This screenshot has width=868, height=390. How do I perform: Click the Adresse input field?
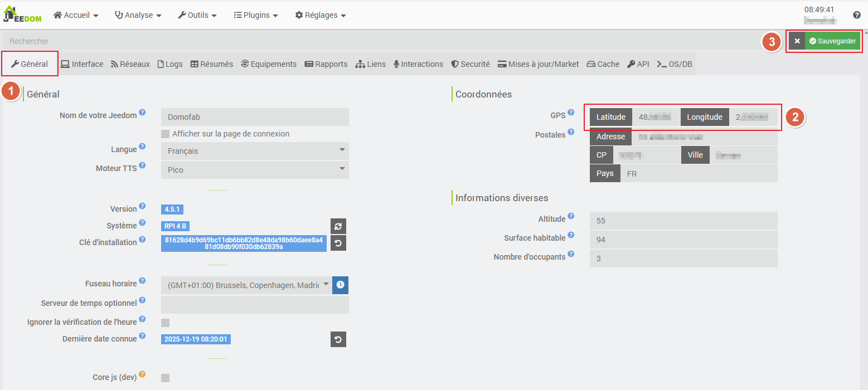coord(705,136)
